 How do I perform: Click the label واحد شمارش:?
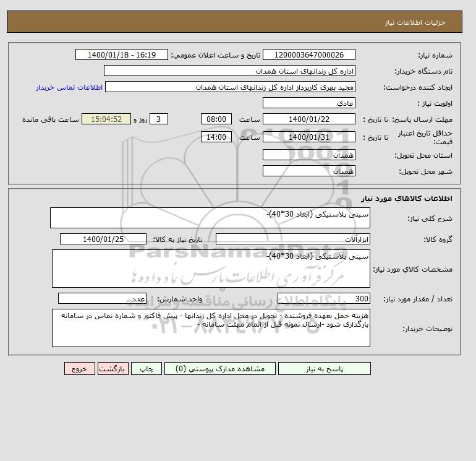coord(179,299)
